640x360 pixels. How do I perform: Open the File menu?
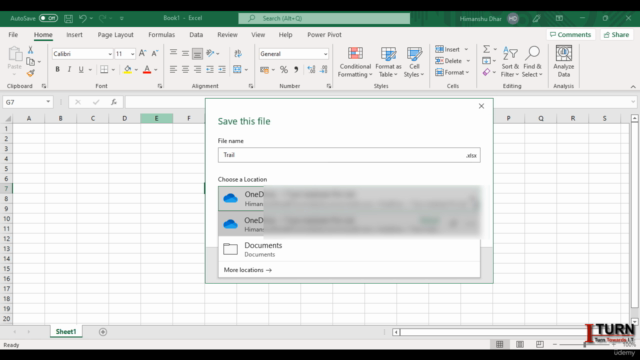[x=13, y=35]
